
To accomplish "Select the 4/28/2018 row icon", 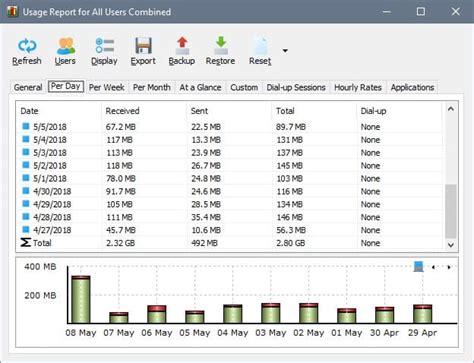I will coord(26,216).
